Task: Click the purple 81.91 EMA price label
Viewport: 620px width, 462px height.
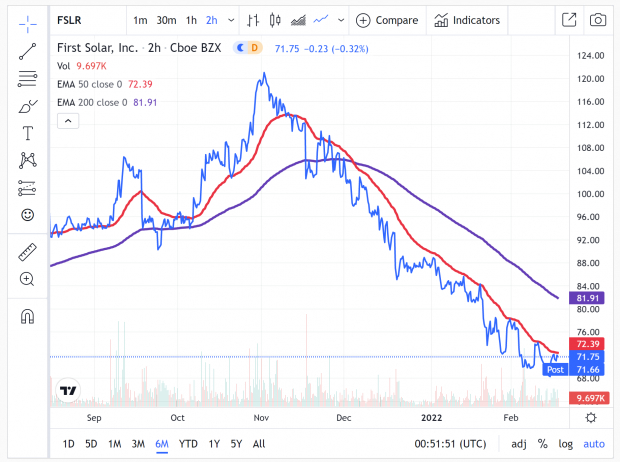Action: (x=587, y=298)
